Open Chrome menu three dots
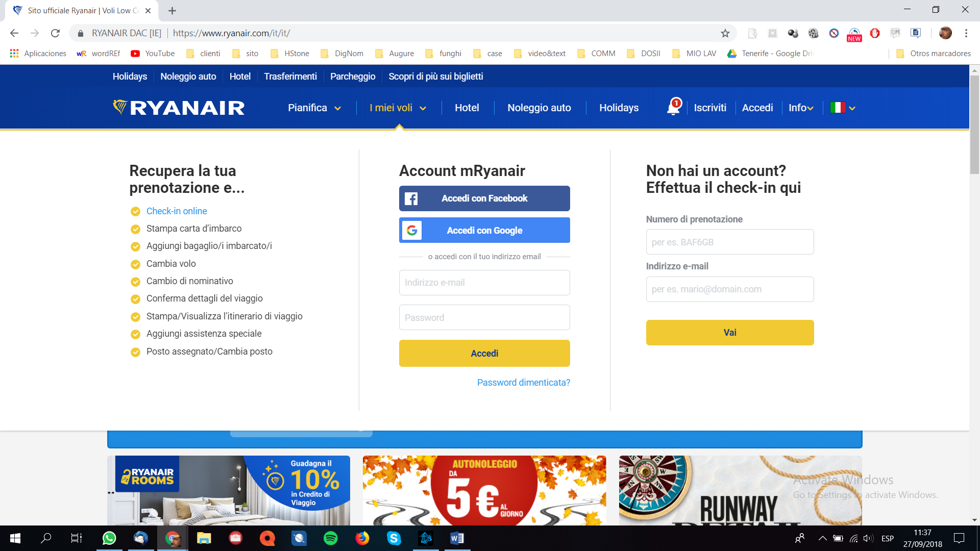Screen dimensions: 980x551 (966, 33)
